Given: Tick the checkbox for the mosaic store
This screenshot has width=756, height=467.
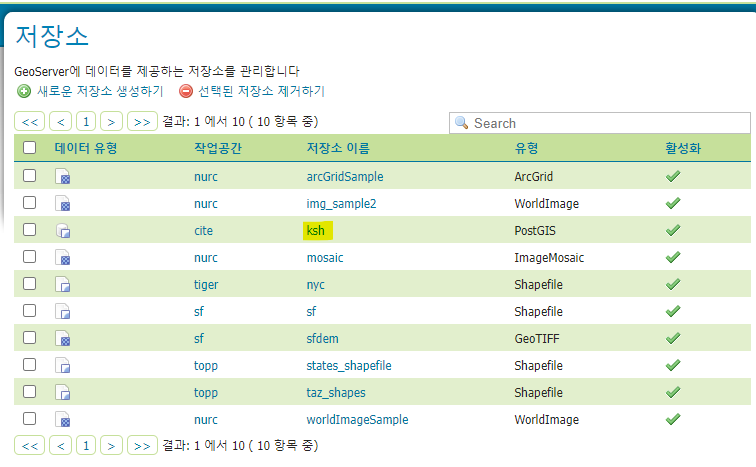Looking at the screenshot, I should click(29, 256).
